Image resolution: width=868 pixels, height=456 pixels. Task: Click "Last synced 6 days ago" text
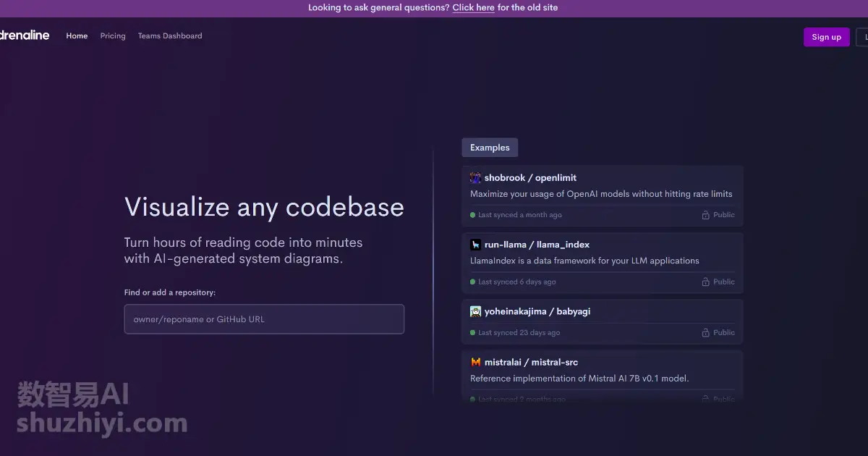(517, 282)
